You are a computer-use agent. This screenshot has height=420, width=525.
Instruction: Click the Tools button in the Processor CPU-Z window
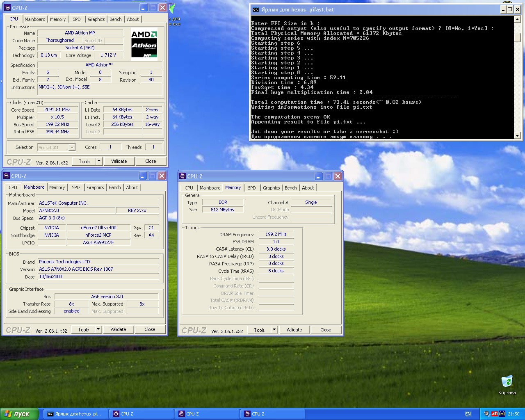84,161
